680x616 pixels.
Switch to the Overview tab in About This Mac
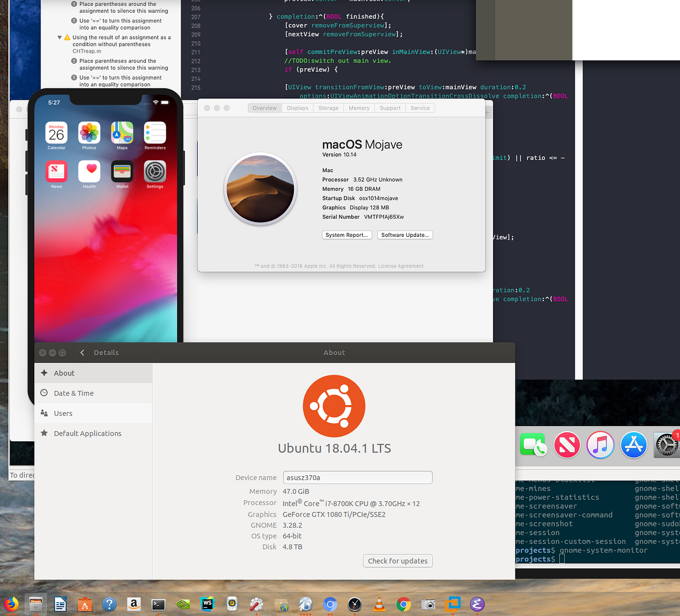click(265, 108)
